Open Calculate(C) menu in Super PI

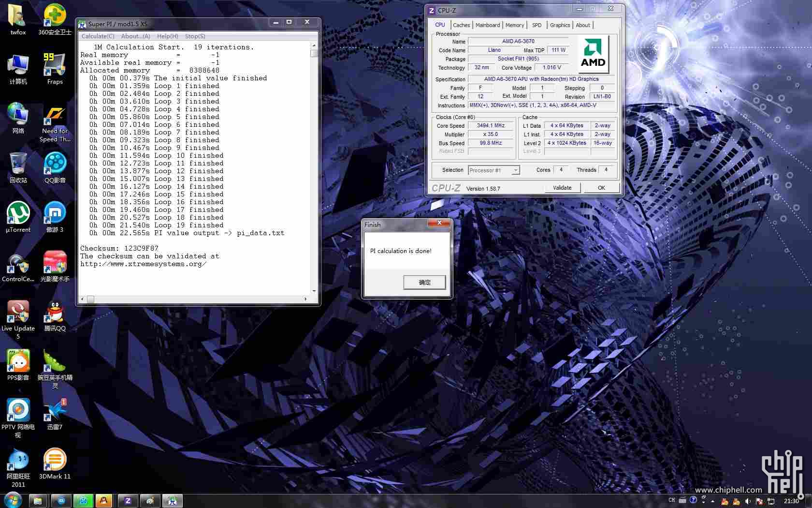tap(98, 36)
